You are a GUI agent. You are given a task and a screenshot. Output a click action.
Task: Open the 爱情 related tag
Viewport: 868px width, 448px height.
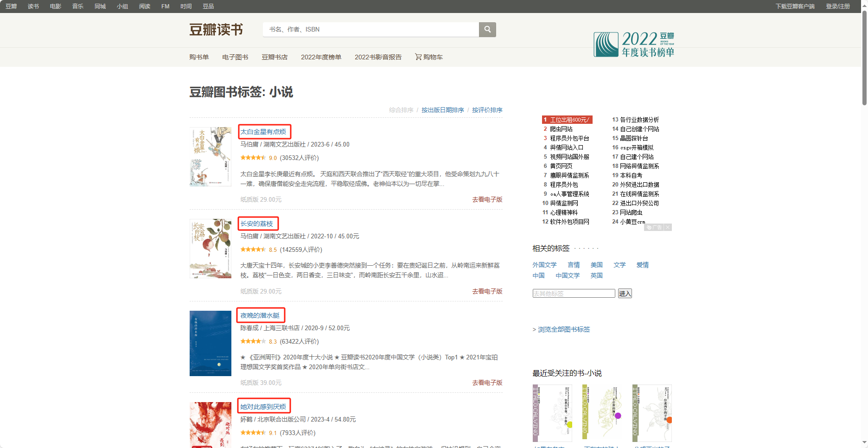[x=643, y=265]
